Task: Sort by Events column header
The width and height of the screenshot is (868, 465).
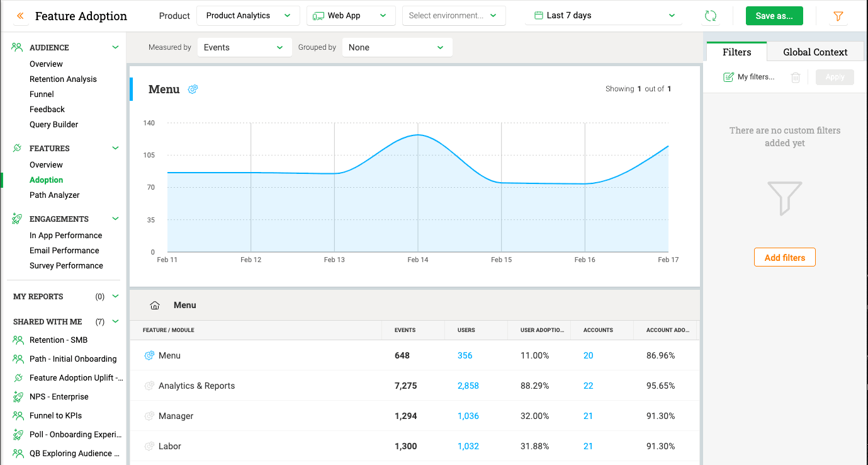Action: (x=405, y=330)
